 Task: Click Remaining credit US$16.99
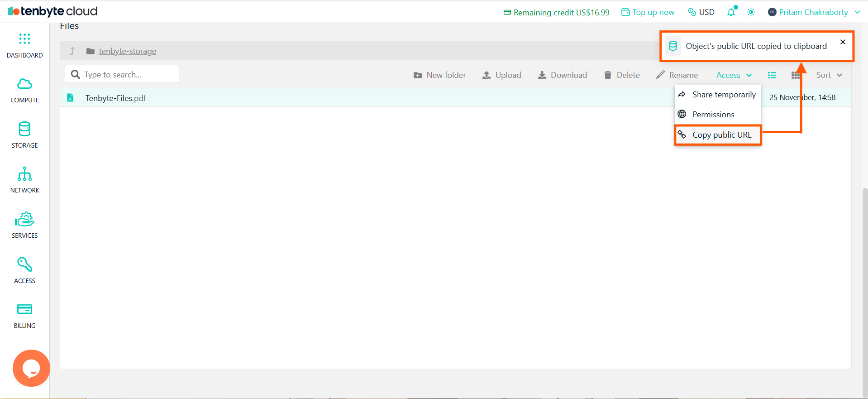point(556,12)
